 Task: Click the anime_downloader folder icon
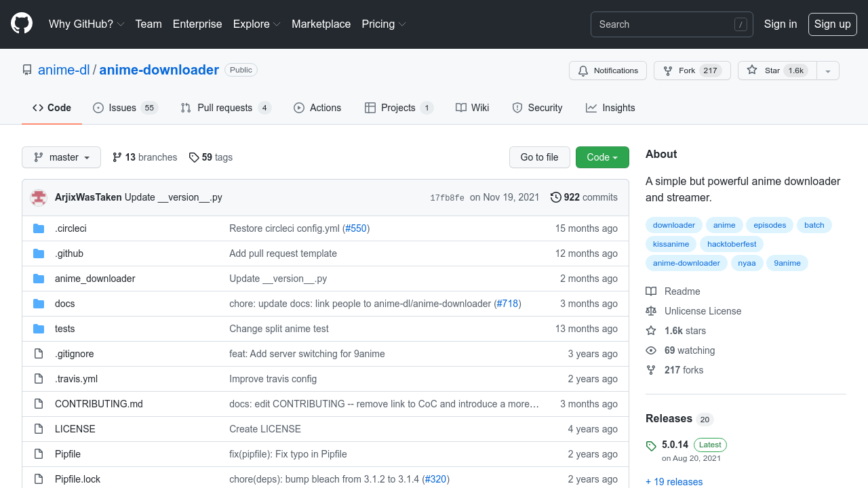pos(39,279)
